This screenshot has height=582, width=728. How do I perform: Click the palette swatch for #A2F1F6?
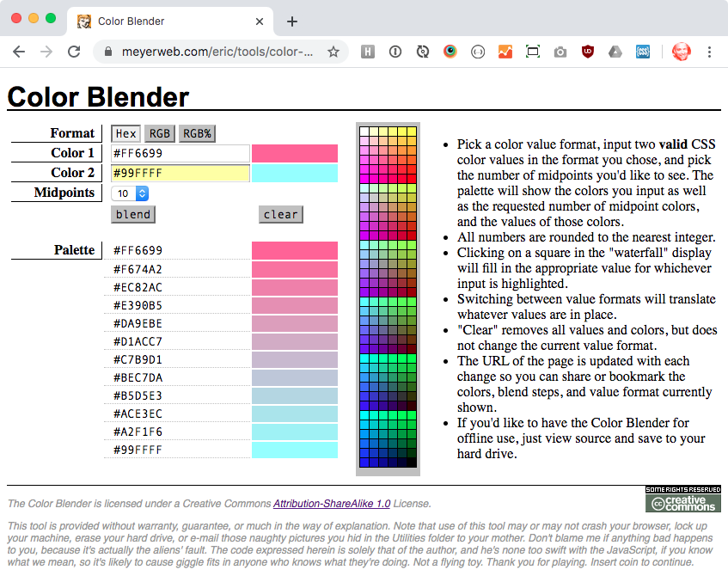(x=295, y=432)
